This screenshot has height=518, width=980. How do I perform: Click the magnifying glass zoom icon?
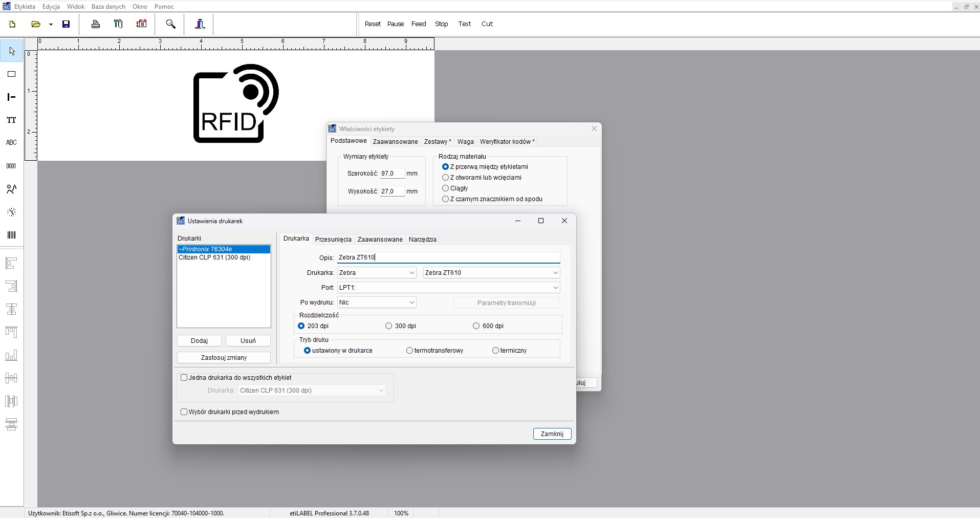[171, 24]
